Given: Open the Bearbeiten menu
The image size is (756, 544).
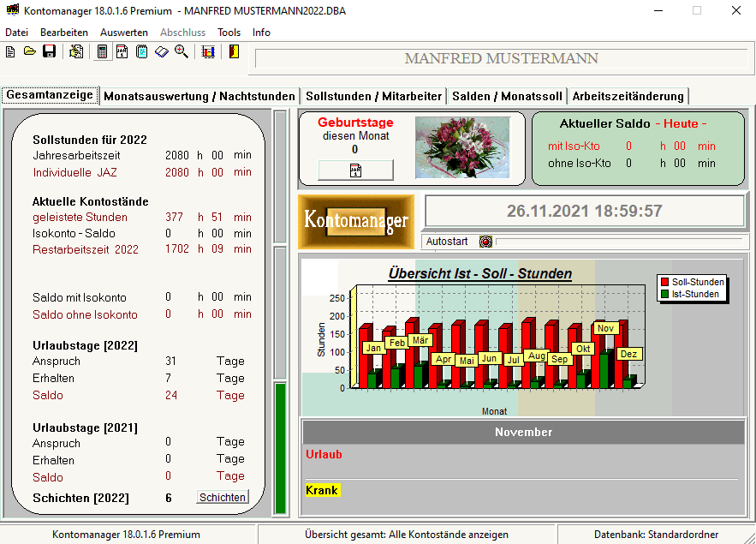Looking at the screenshot, I should (x=64, y=33).
